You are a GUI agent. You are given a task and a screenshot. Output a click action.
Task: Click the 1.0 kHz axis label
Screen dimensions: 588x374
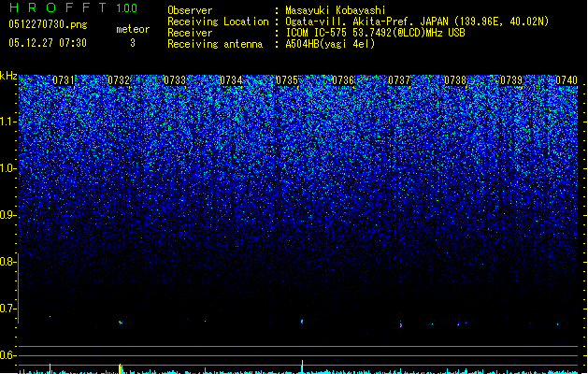pos(7,168)
